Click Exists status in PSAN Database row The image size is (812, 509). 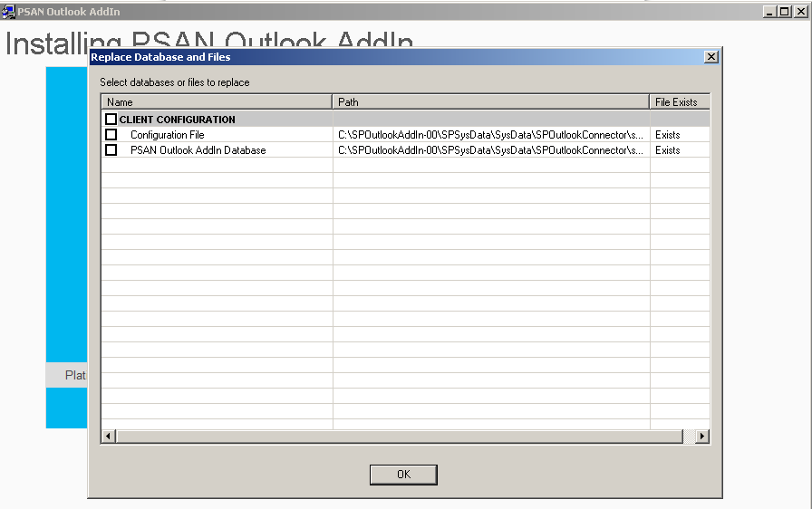[x=668, y=150]
